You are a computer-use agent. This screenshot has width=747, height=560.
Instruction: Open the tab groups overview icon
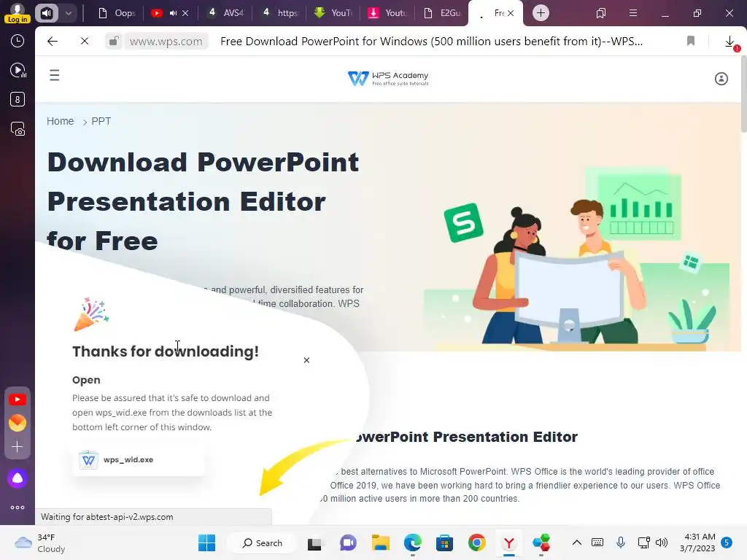tap(601, 13)
